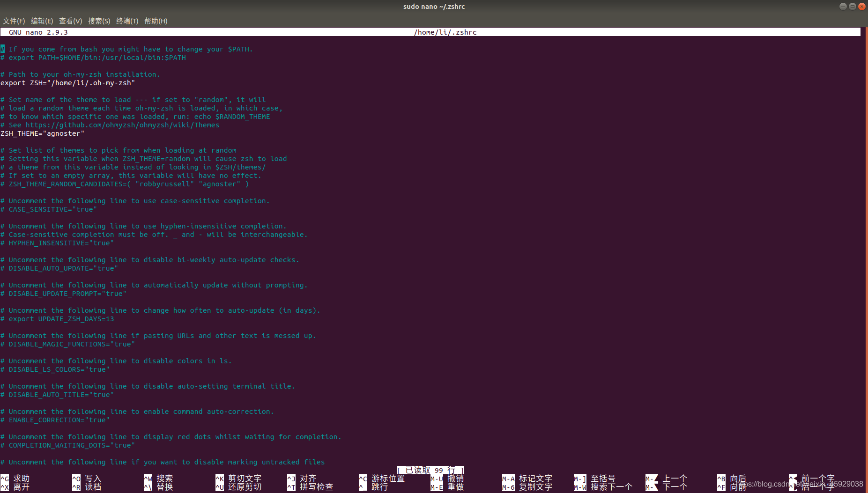The width and height of the screenshot is (868, 493).
Task: Minimize the terminal window
Action: point(843,6)
